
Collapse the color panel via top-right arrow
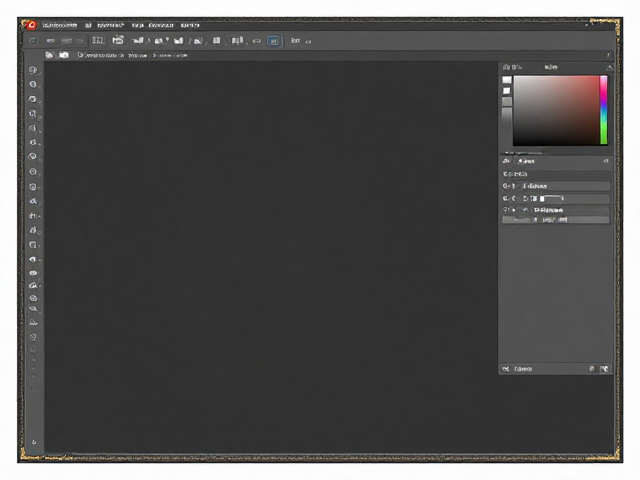[609, 67]
